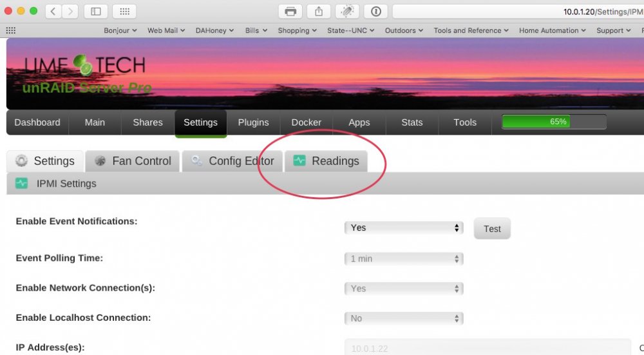Open the Shares page

pyautogui.click(x=148, y=122)
